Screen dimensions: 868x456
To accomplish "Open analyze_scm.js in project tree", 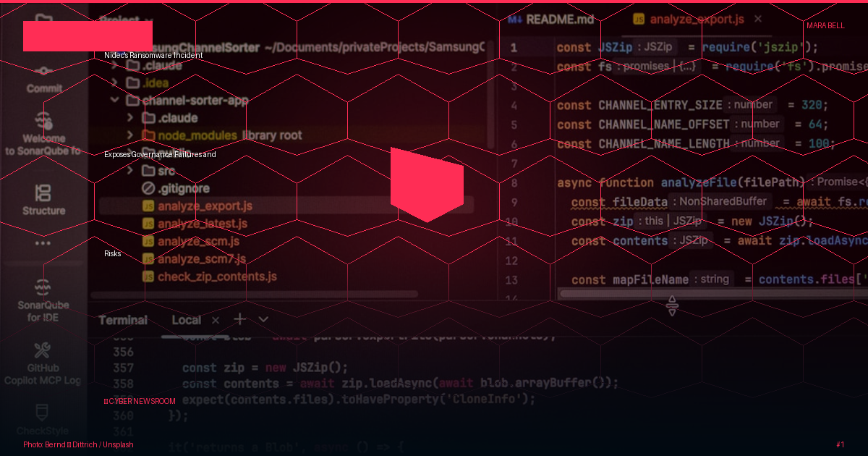I will (x=198, y=241).
